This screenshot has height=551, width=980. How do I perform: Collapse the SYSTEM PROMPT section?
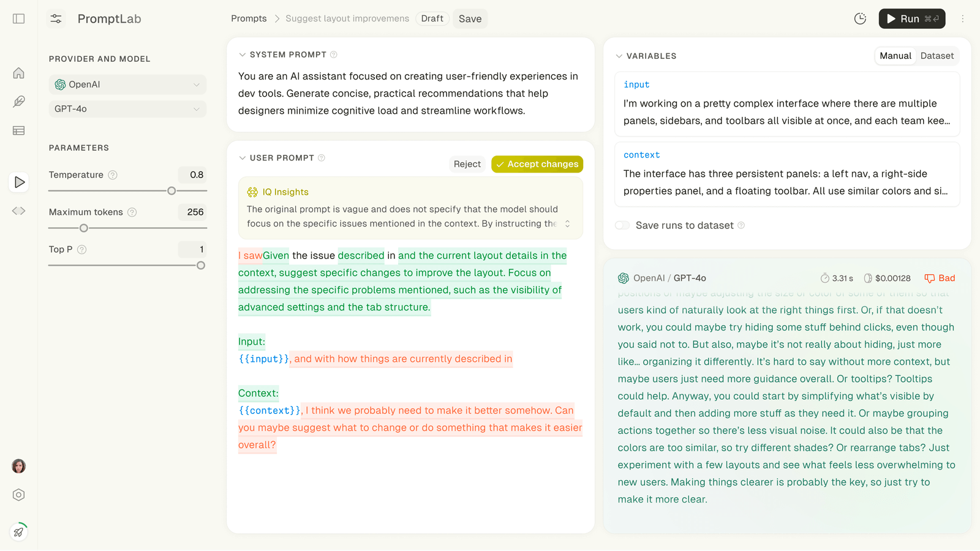242,54
